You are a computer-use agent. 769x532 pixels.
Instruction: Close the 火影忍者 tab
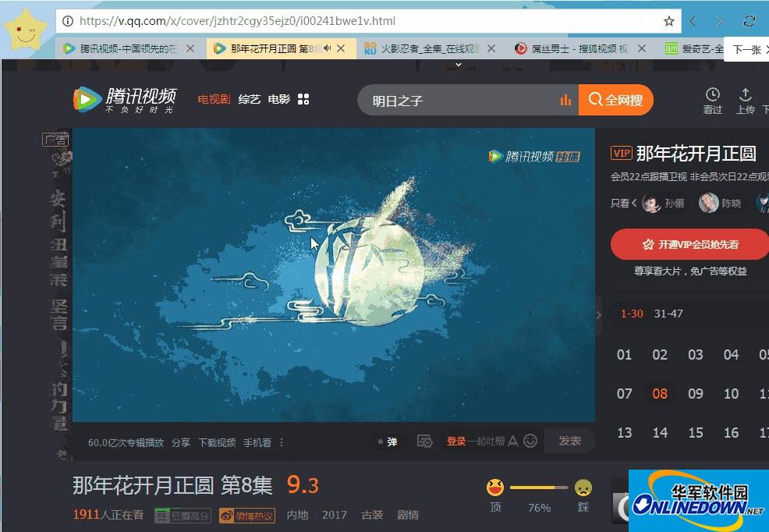[x=491, y=48]
